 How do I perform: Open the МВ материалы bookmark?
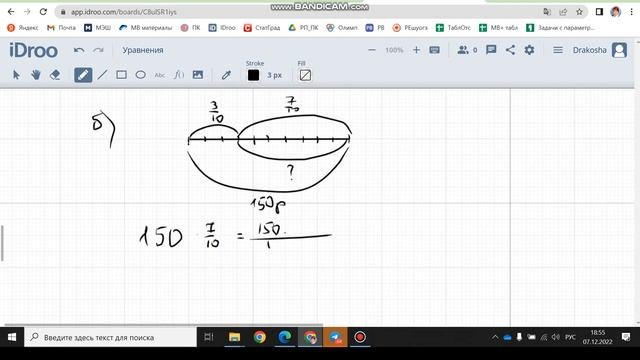[x=145, y=28]
